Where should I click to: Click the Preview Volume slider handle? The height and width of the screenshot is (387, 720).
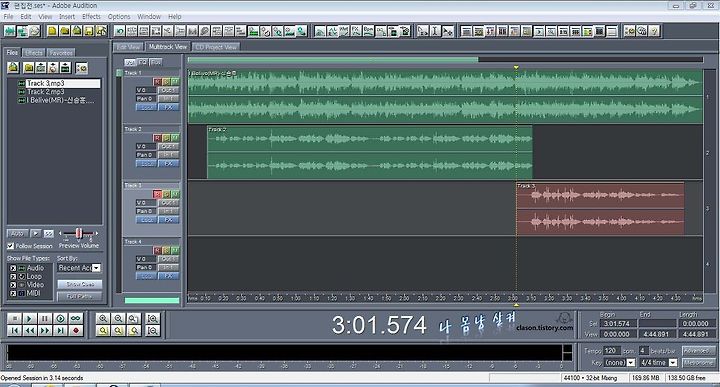coord(79,233)
